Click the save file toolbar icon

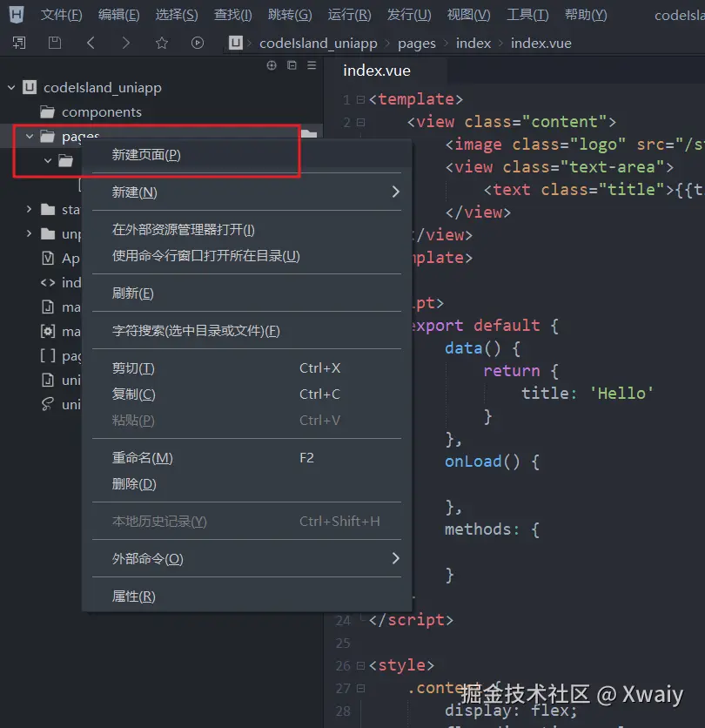point(55,43)
